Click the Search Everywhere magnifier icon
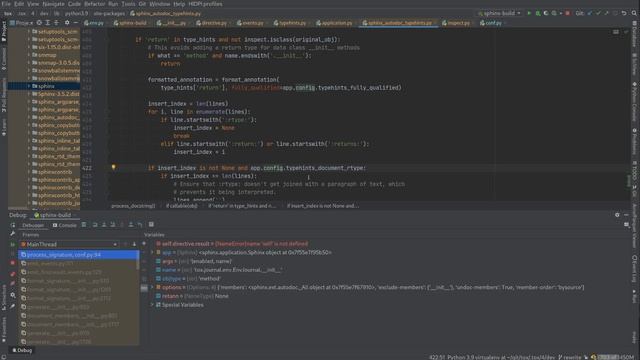640x360 pixels. point(634,13)
